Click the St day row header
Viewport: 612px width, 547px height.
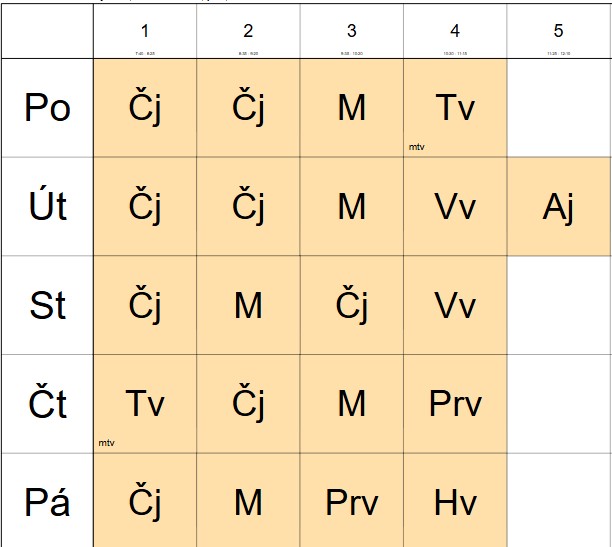(47, 305)
